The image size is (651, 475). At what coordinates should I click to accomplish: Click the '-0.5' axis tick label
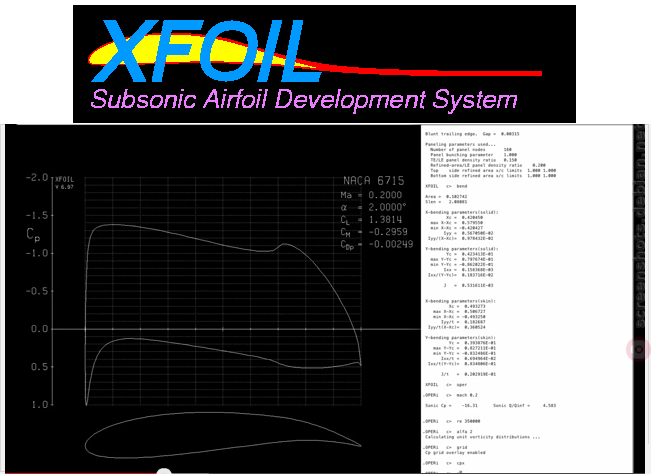click(37, 291)
